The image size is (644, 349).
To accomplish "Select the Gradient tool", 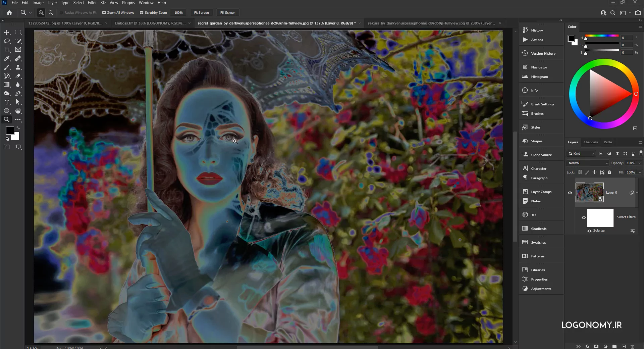I will (x=7, y=85).
